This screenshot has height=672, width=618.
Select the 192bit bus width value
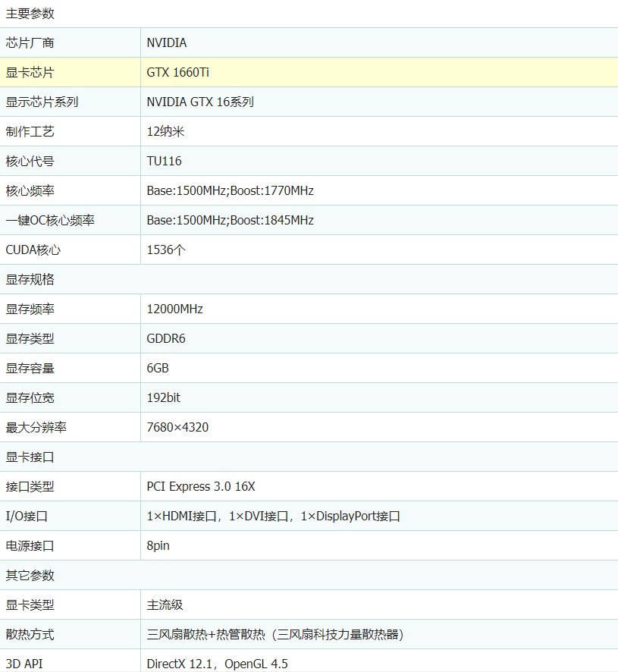click(163, 397)
